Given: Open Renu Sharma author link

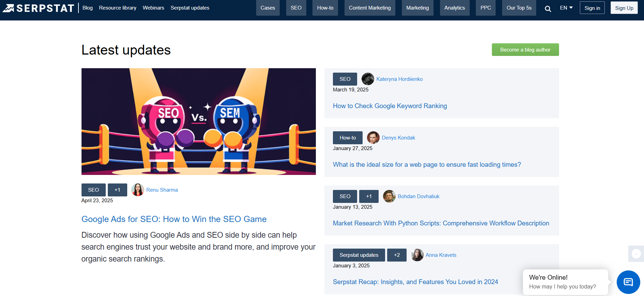Looking at the screenshot, I should (x=162, y=190).
